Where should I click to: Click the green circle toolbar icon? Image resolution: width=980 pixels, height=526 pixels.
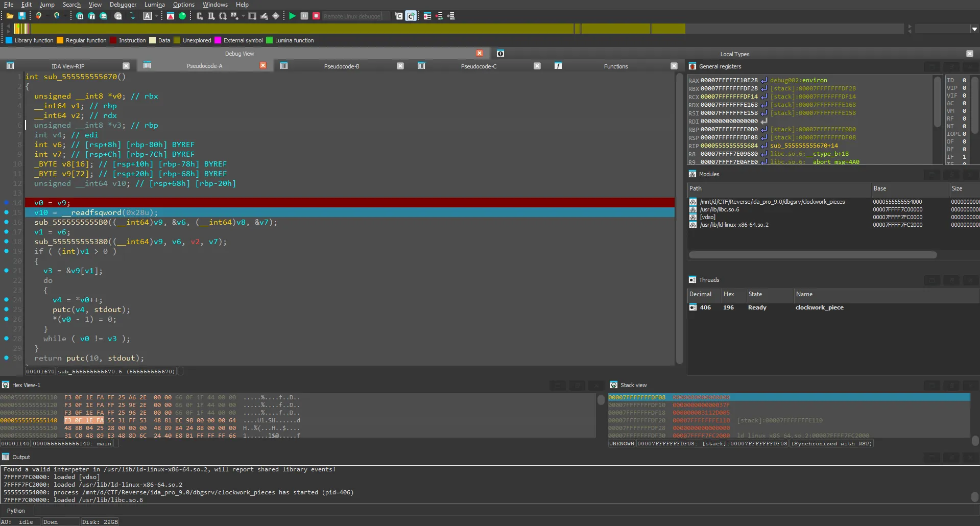(182, 16)
